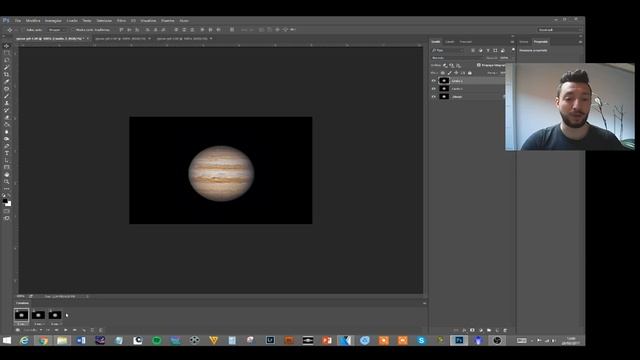Toggle visibility of Sfondo layer

[433, 97]
